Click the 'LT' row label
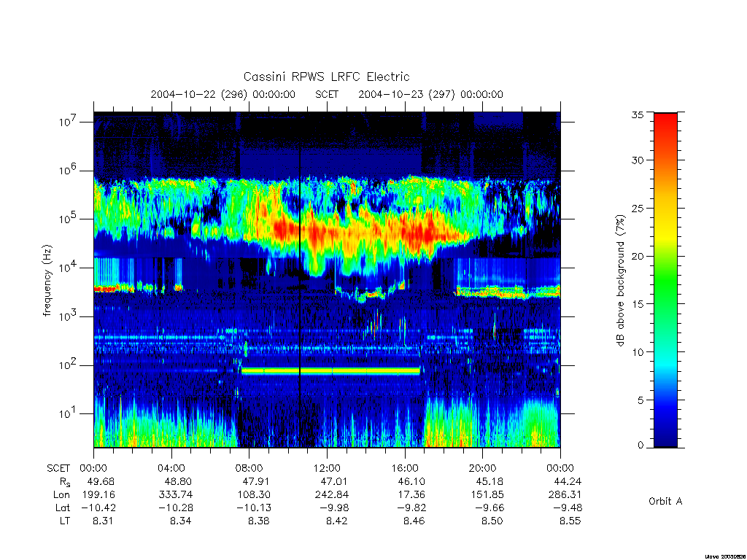The width and height of the screenshot is (747, 560). point(65,521)
